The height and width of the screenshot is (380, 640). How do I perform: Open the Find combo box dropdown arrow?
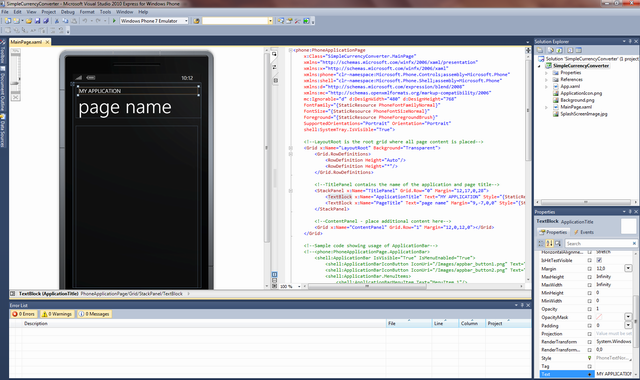(x=270, y=21)
